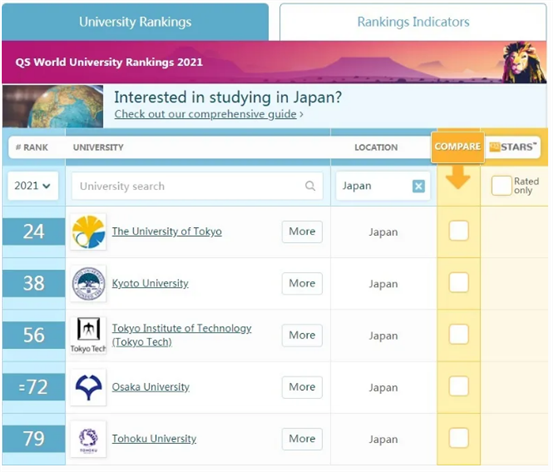Screen dimensions: 553x472
Task: Open the Kyoto University link
Action: click(x=150, y=283)
